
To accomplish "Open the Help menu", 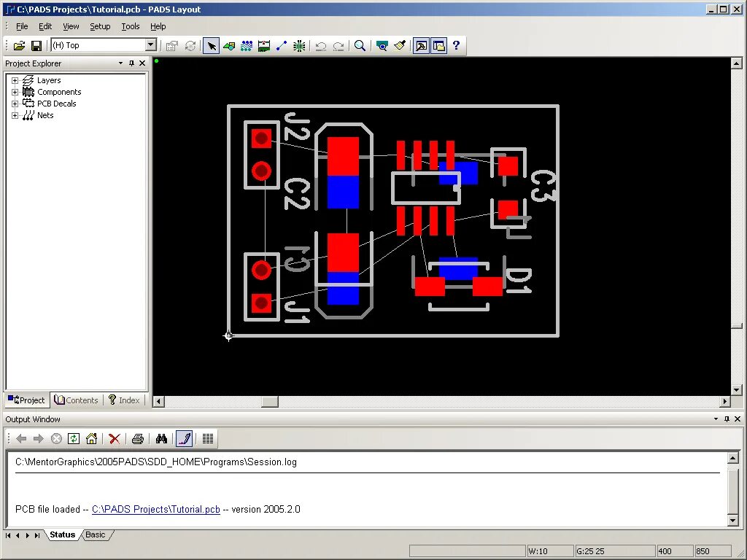I will [x=158, y=26].
